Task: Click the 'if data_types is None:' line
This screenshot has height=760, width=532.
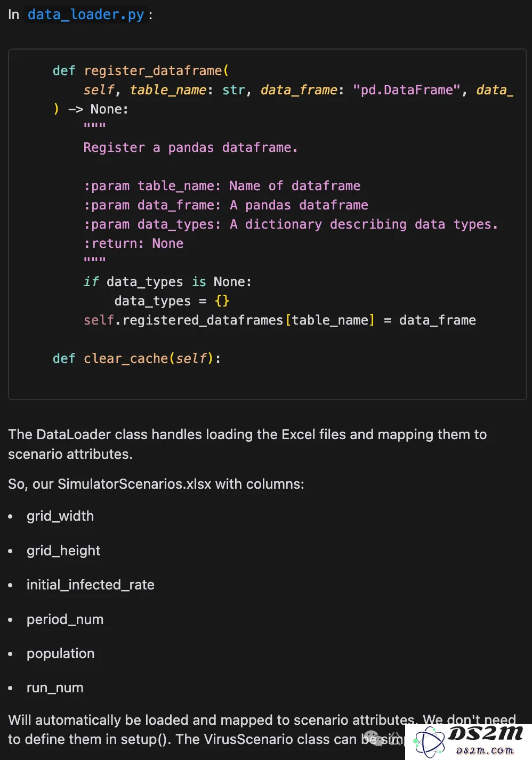Action: [167, 282]
